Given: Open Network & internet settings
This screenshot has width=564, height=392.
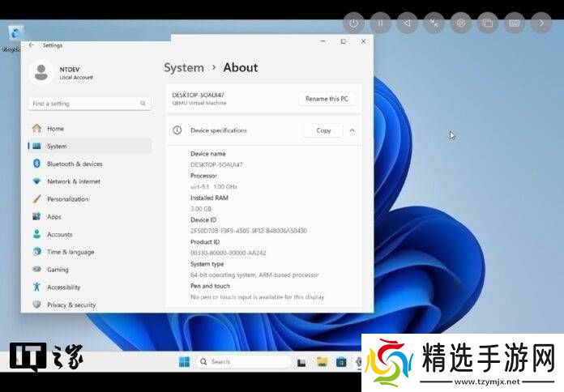Looking at the screenshot, I should (73, 181).
